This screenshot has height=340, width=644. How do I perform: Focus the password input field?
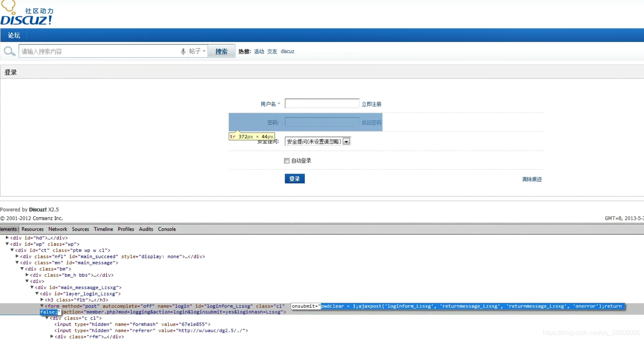point(322,122)
